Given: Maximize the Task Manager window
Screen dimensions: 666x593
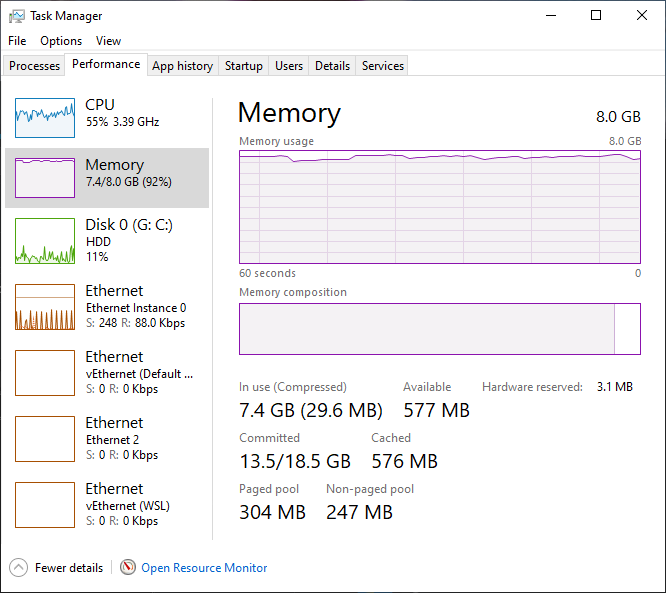Looking at the screenshot, I should tap(596, 16).
